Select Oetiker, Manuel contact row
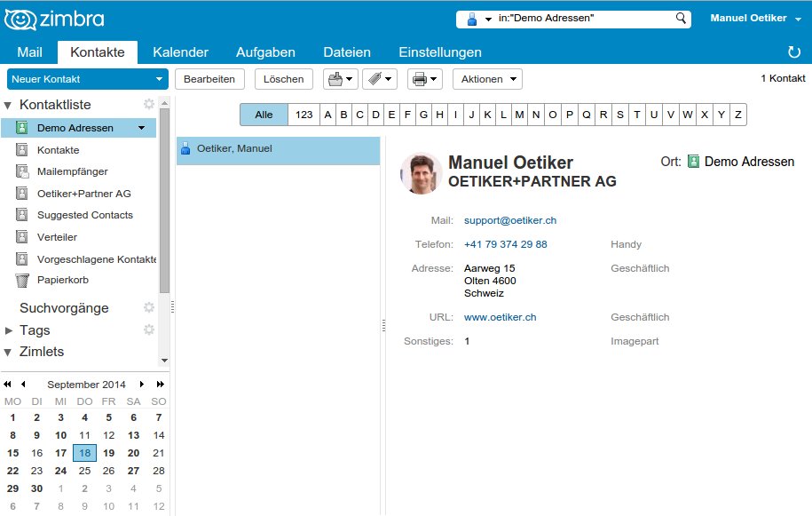812x516 pixels. tap(278, 151)
